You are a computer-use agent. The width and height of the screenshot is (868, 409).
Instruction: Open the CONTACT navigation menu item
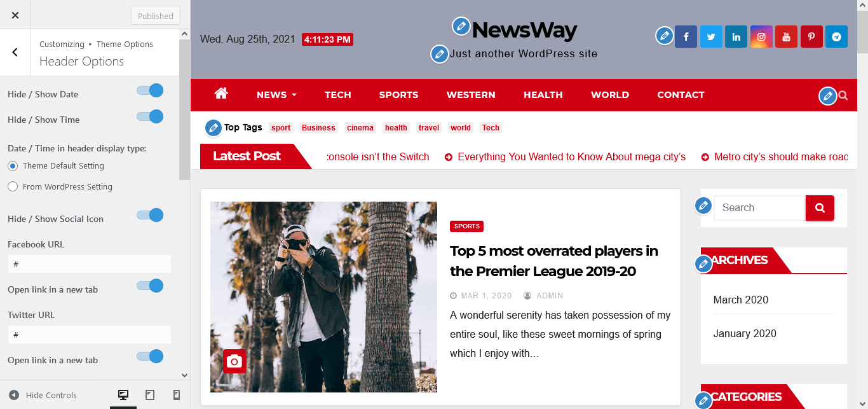coord(681,95)
